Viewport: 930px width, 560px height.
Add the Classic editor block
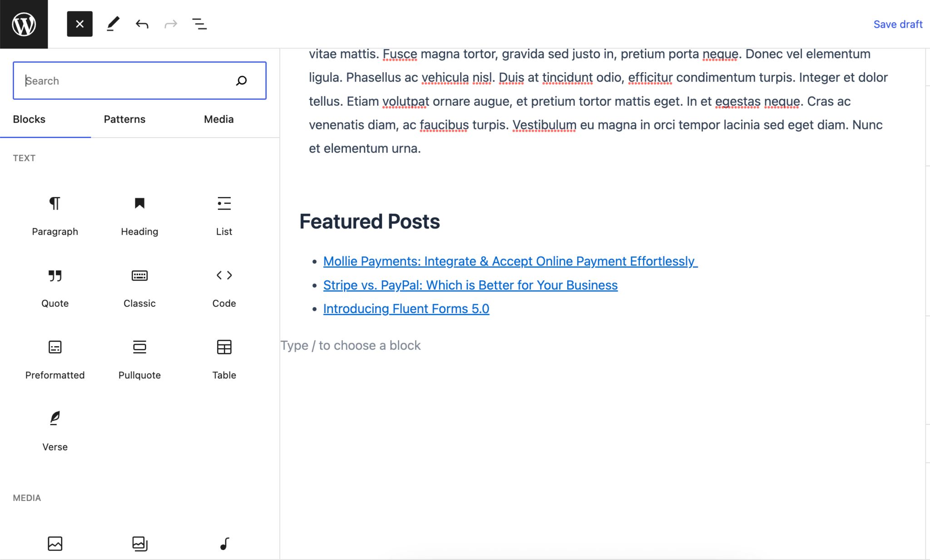(139, 287)
